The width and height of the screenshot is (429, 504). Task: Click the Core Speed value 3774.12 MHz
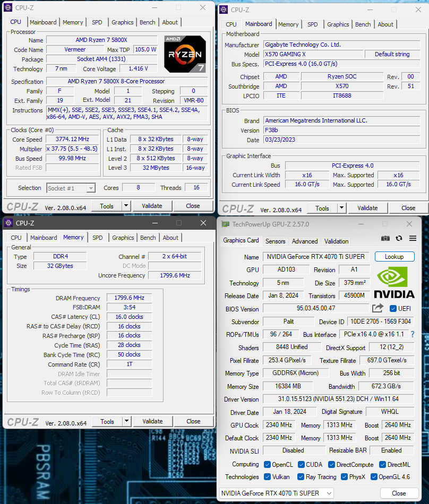coord(72,139)
